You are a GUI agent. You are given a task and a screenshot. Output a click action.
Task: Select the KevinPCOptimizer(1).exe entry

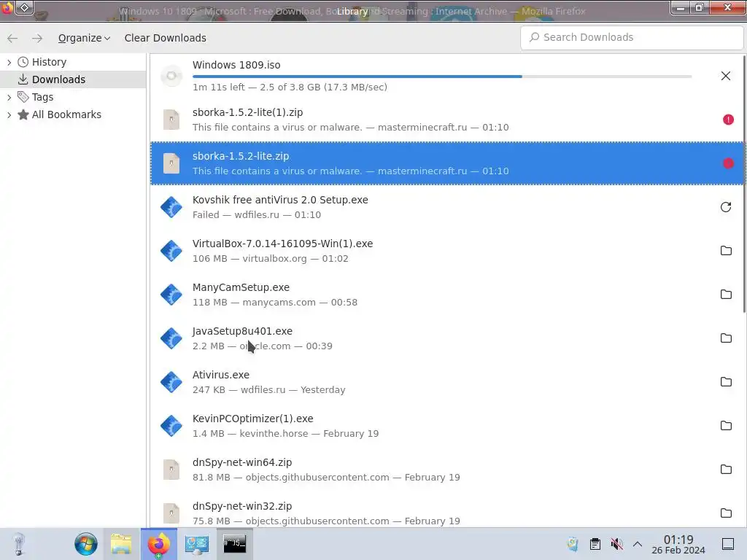[447, 426]
